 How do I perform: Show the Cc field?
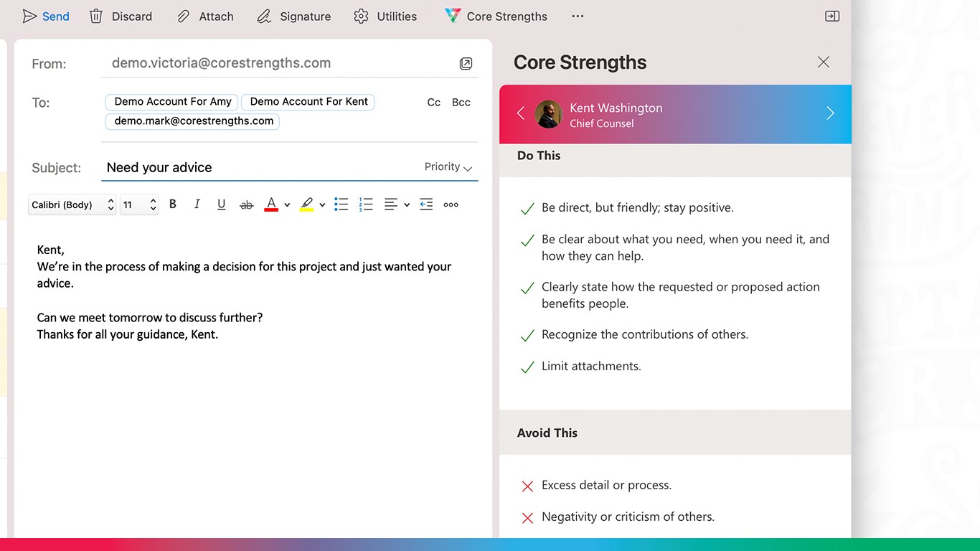pos(434,103)
